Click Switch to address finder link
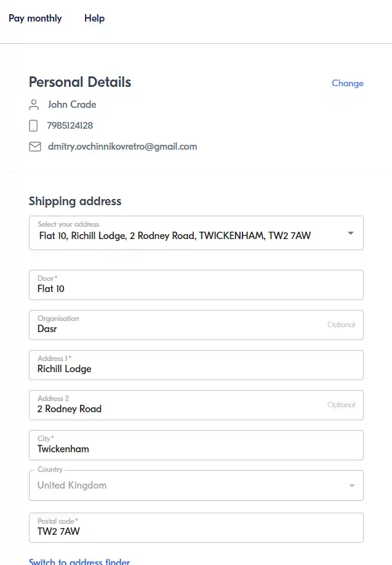Viewport: 392px width, 565px height. (79, 561)
